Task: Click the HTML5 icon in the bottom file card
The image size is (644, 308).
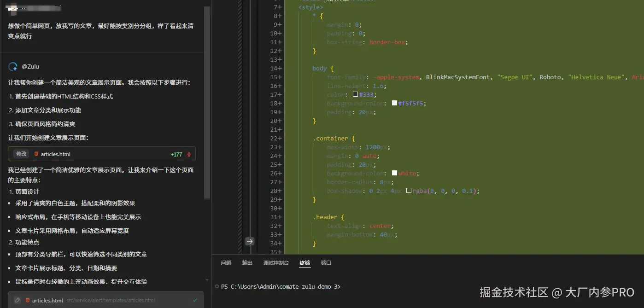Action: (28, 300)
